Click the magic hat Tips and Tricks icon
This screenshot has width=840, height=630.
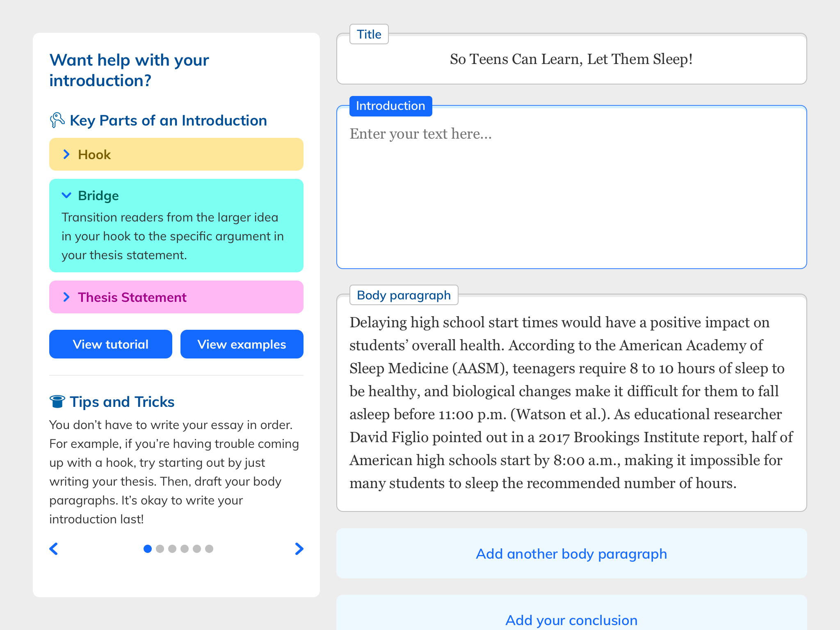pyautogui.click(x=57, y=402)
